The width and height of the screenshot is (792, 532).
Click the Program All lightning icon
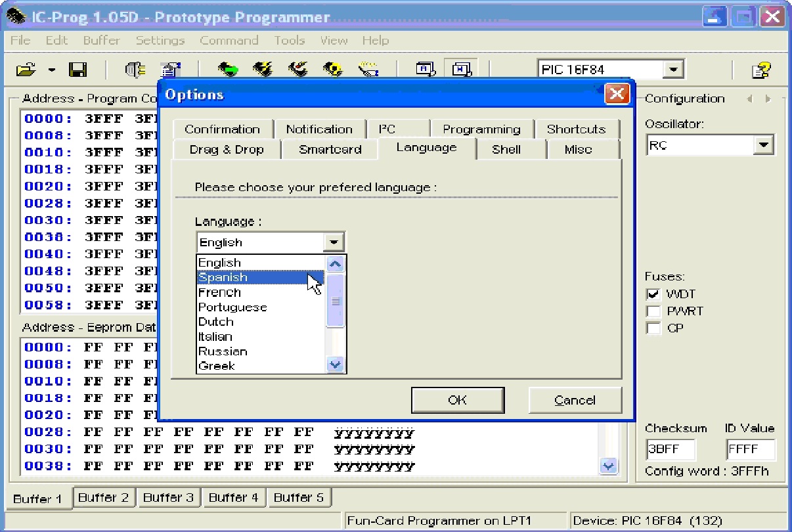coord(263,69)
